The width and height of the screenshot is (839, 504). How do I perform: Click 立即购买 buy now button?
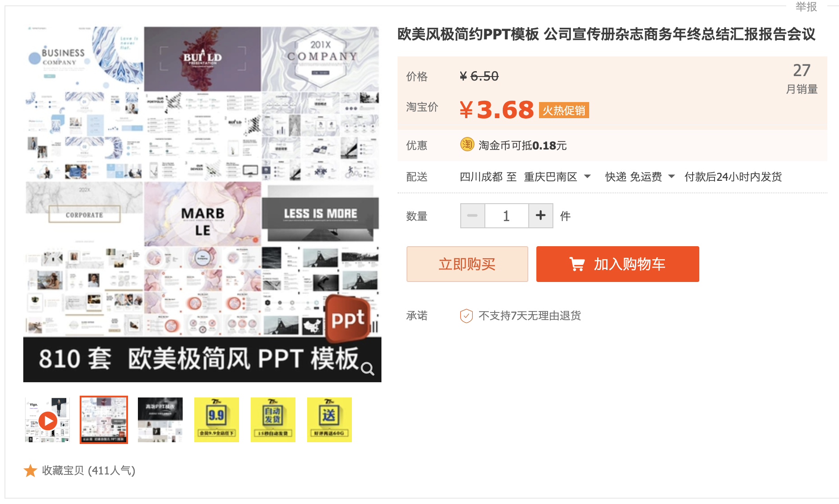pos(467,264)
